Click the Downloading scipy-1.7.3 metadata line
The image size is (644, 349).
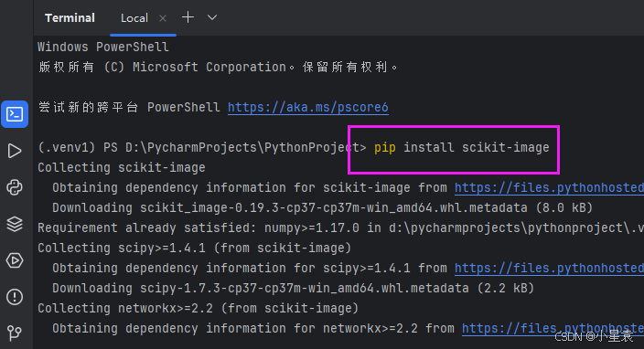pyautogui.click(x=294, y=288)
